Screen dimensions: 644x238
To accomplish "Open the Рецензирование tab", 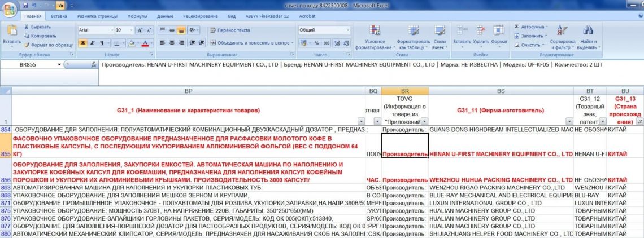I will 201,16.
